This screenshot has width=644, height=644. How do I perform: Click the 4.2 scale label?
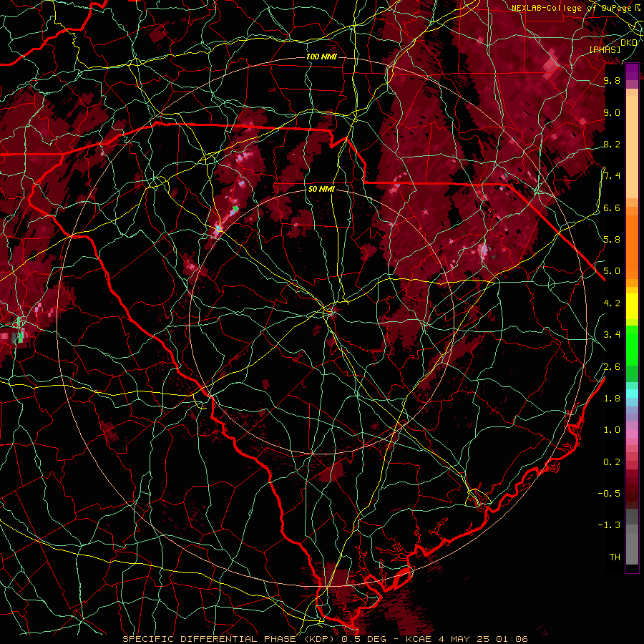pos(612,303)
